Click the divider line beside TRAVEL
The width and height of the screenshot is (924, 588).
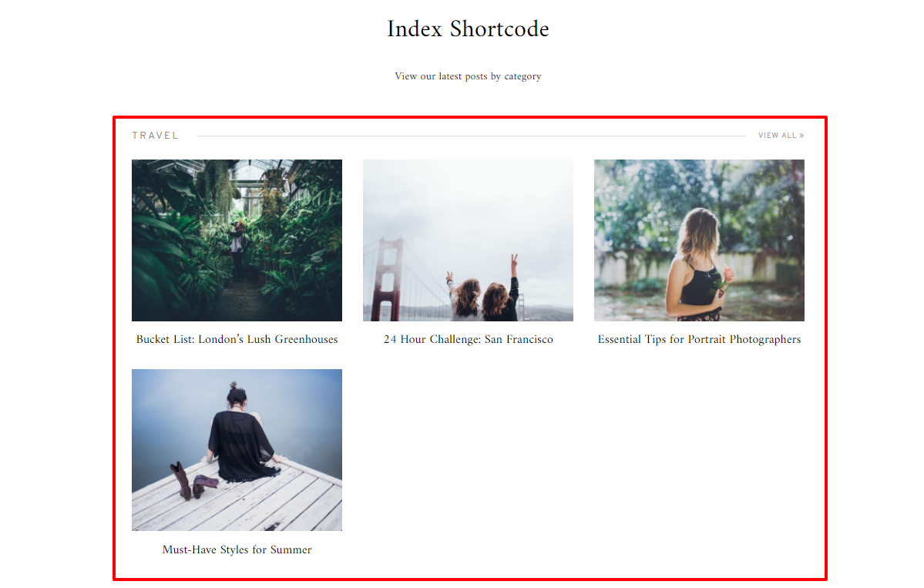click(472, 136)
